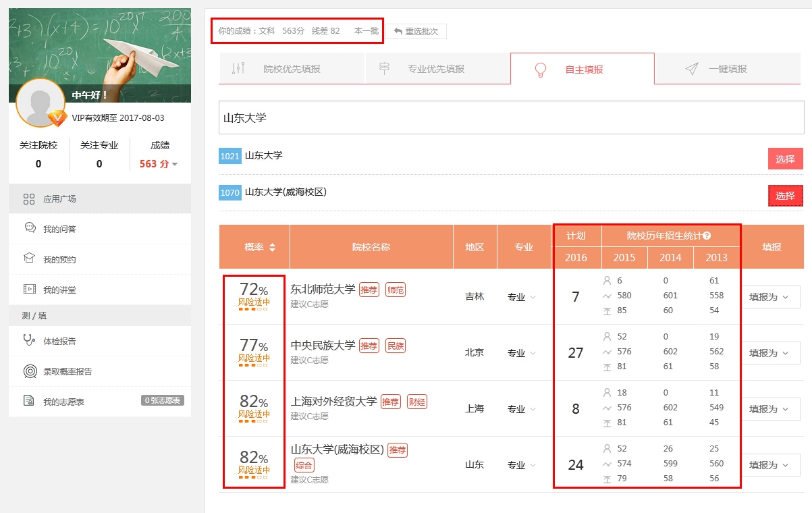Click 重选批次 button
Image resolution: width=812 pixels, height=513 pixels.
click(x=416, y=32)
